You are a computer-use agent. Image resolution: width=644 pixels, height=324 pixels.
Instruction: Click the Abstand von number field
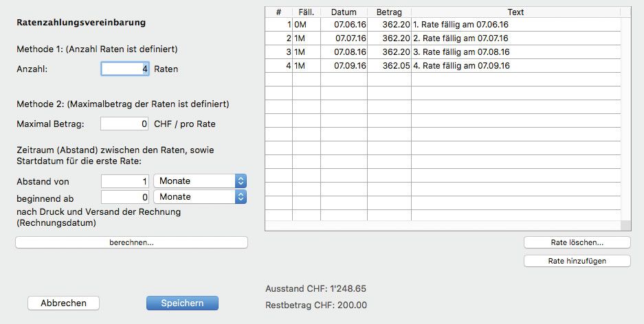tap(124, 181)
